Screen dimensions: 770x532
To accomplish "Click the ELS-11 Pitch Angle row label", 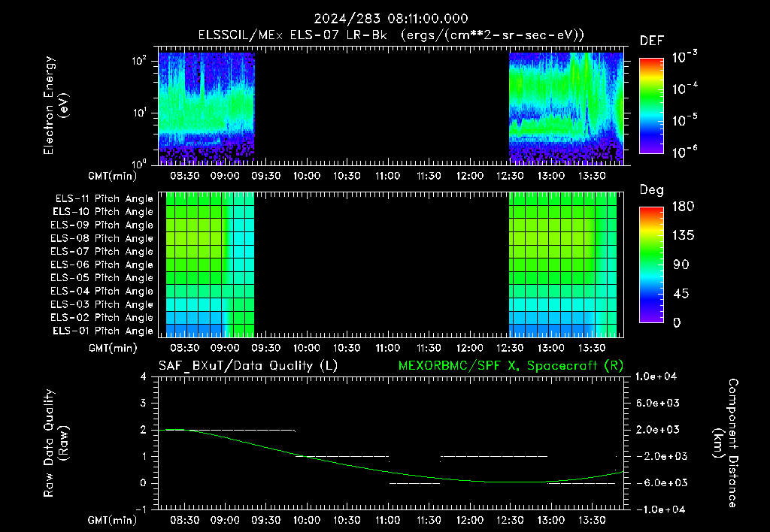I will 104,199.
